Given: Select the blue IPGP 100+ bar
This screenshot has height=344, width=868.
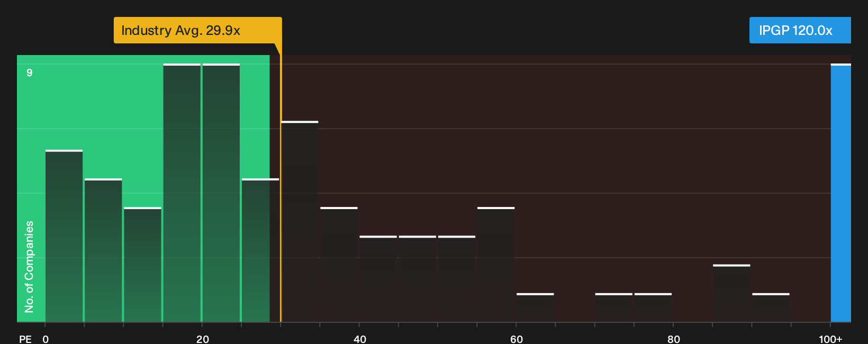Looking at the screenshot, I should click(x=841, y=193).
